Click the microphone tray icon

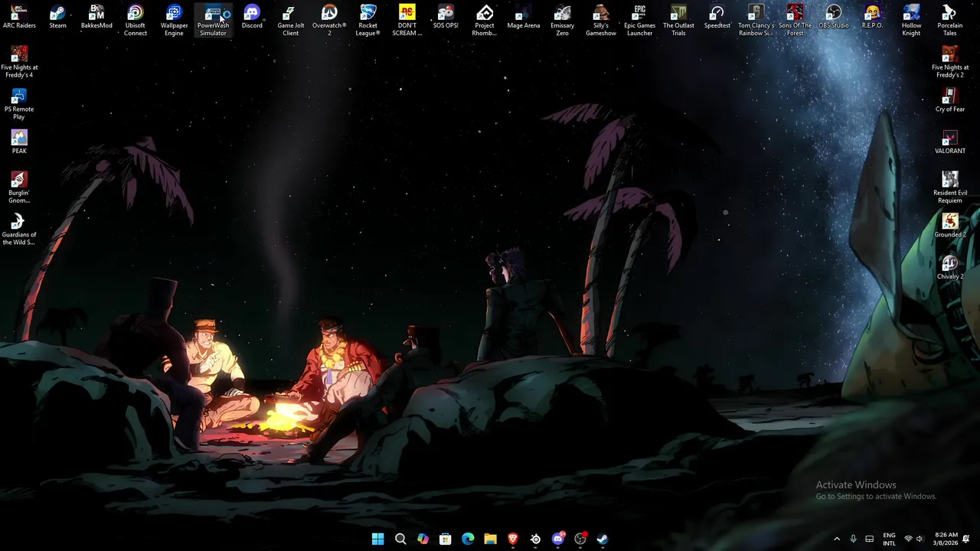point(853,539)
